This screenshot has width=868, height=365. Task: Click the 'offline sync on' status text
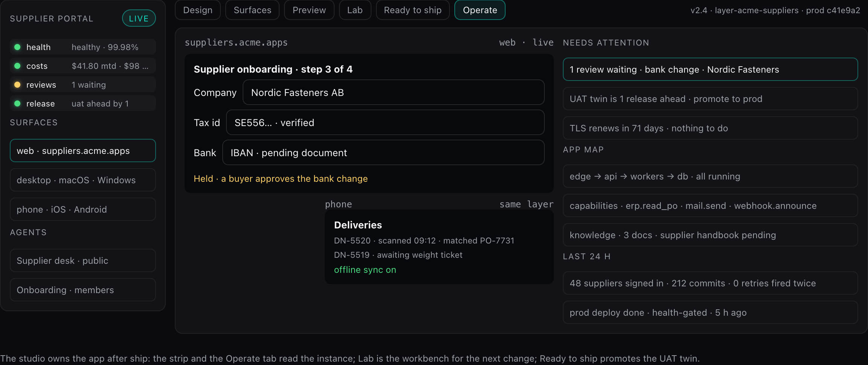(365, 270)
